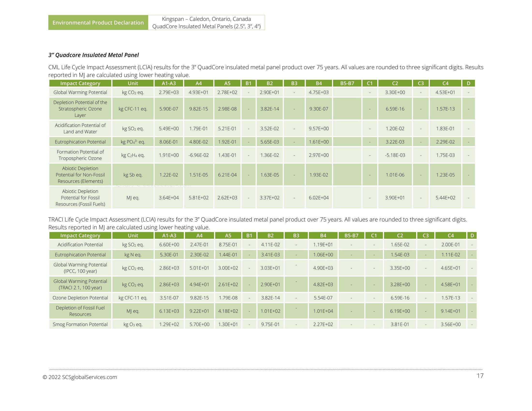This screenshot has width=532, height=411.
Task: Click the 3” Quadcore Insulated Metal Panel heading
Action: (94, 55)
